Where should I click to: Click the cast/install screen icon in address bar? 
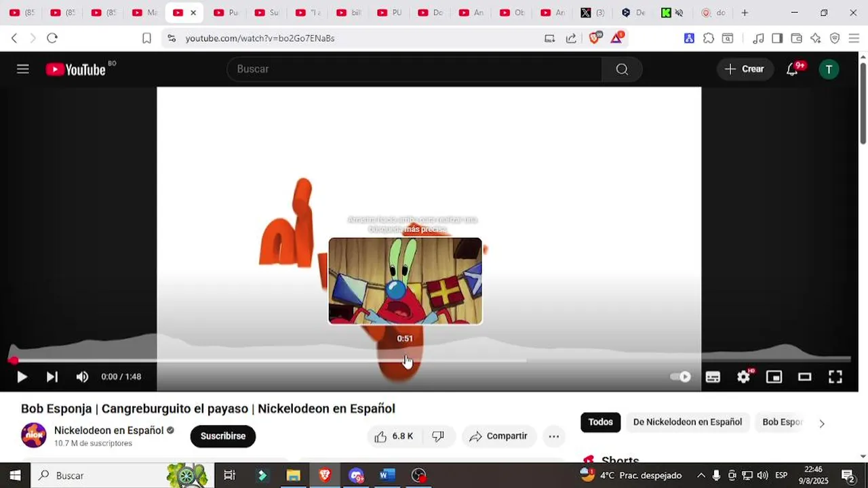tap(550, 39)
